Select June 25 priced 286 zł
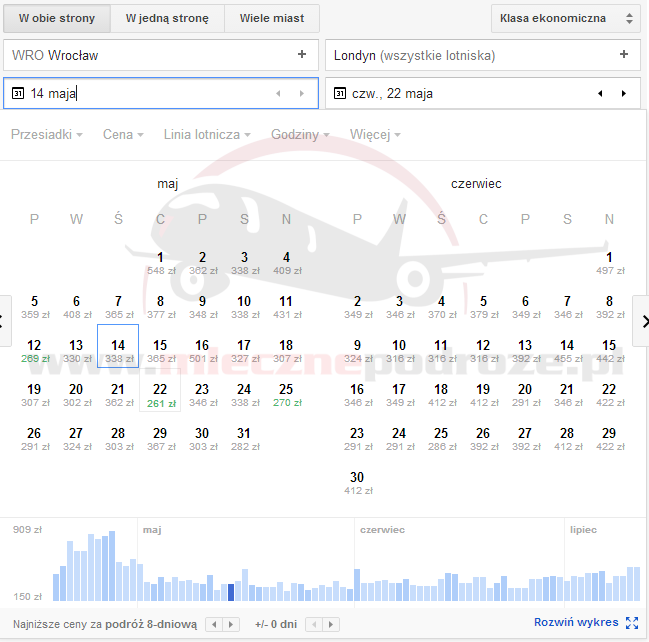 [x=441, y=439]
